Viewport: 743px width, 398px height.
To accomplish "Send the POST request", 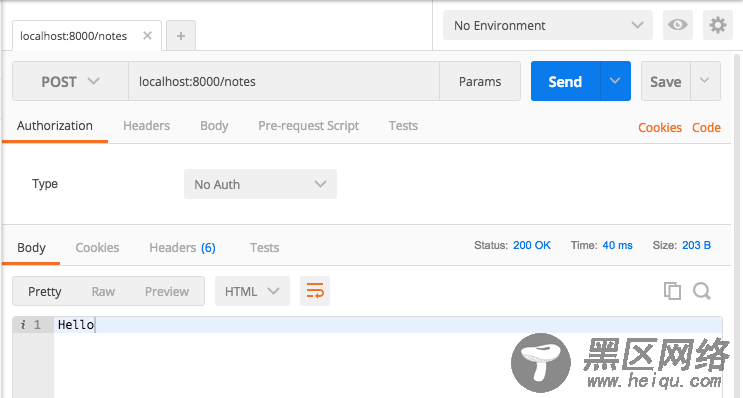I will pyautogui.click(x=565, y=81).
